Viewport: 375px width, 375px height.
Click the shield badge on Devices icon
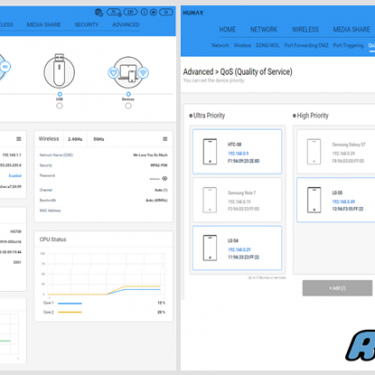(x=113, y=73)
